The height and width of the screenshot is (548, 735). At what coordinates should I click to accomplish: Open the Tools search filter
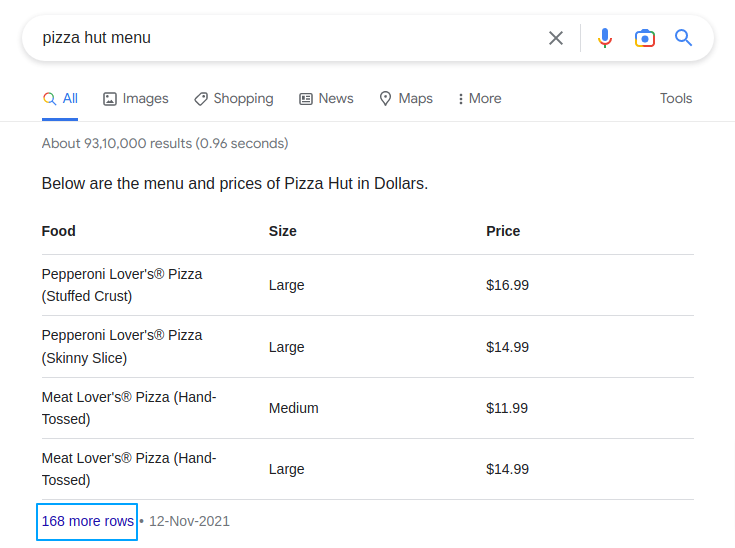676,98
